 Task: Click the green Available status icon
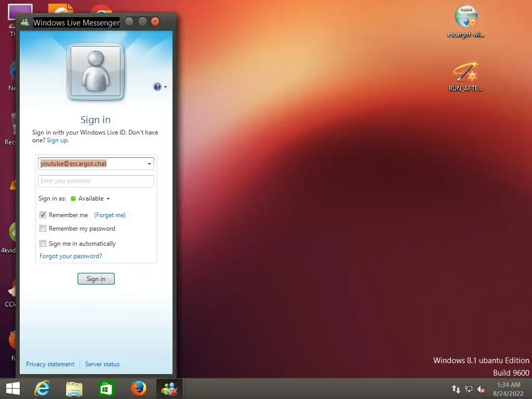(73, 199)
